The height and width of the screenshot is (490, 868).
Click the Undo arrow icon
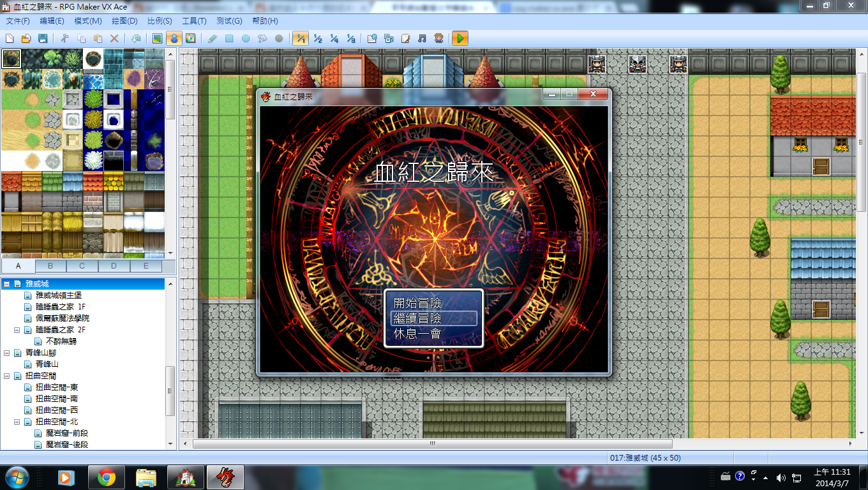tap(136, 38)
